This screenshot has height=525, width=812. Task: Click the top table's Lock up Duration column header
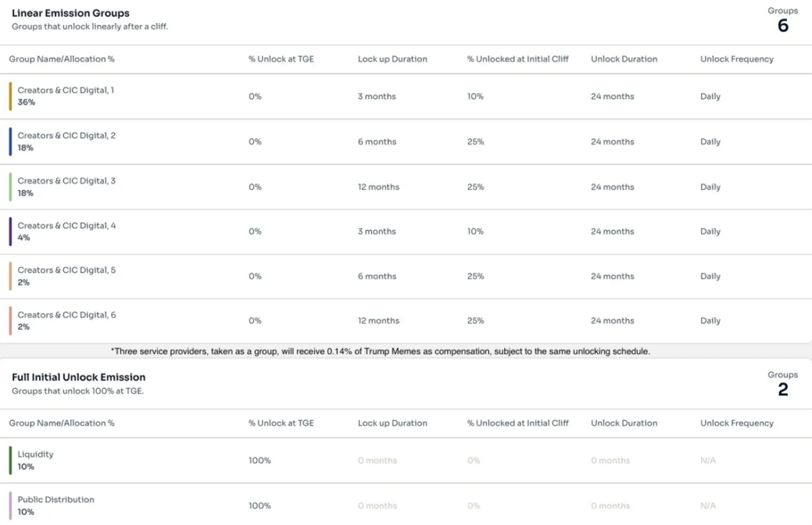(x=392, y=59)
